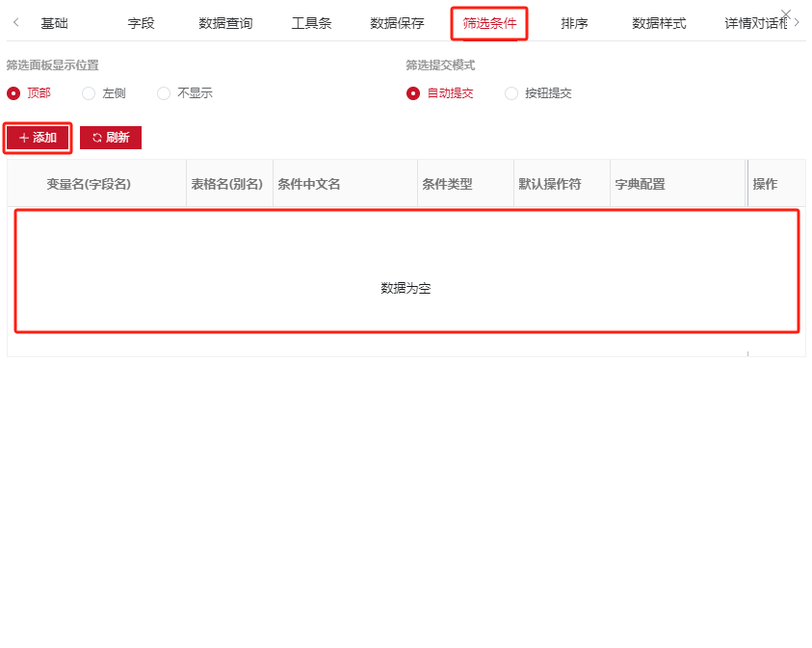
Task: Click the 条件类型 column header
Action: pos(447,184)
